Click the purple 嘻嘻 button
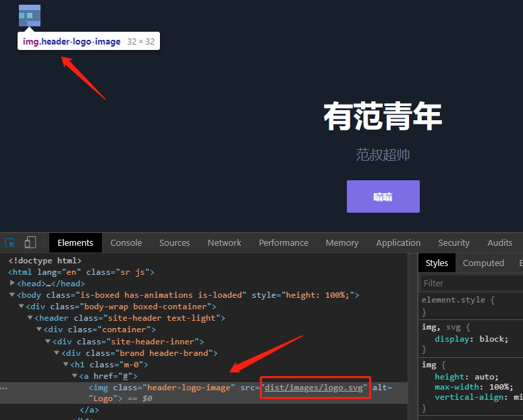The width and height of the screenshot is (523, 420). tap(383, 196)
